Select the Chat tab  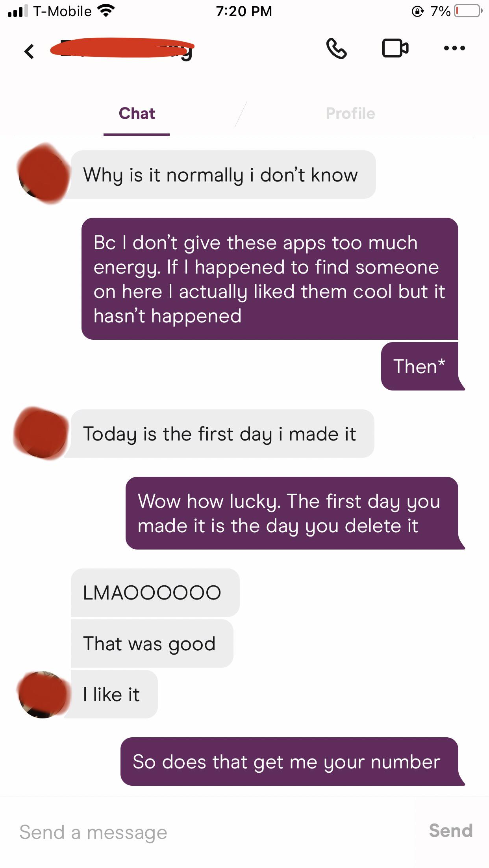137,113
